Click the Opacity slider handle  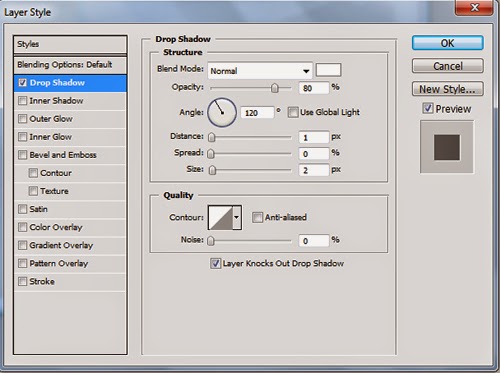tap(275, 88)
